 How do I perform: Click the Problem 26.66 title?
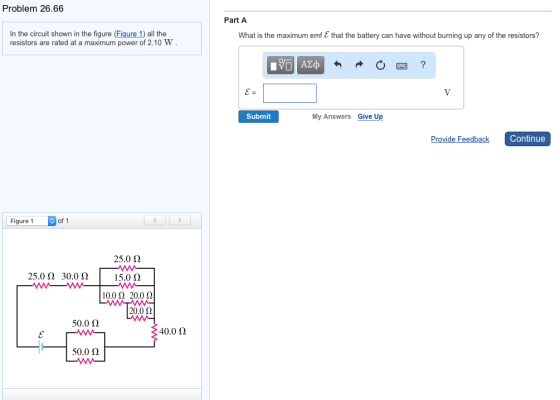click(33, 9)
